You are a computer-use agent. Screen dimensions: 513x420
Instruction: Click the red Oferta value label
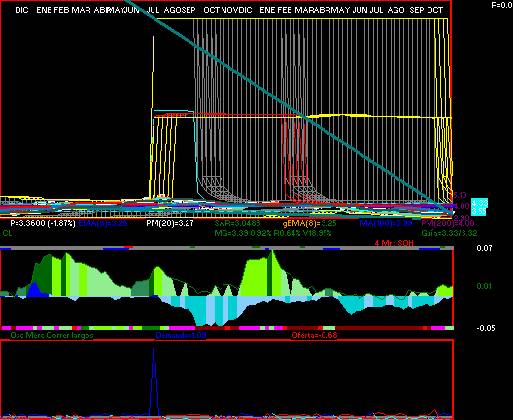click(314, 335)
